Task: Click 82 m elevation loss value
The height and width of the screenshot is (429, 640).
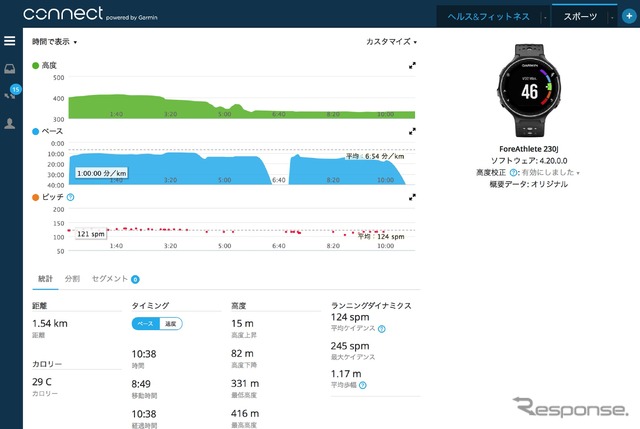Action: [x=242, y=353]
